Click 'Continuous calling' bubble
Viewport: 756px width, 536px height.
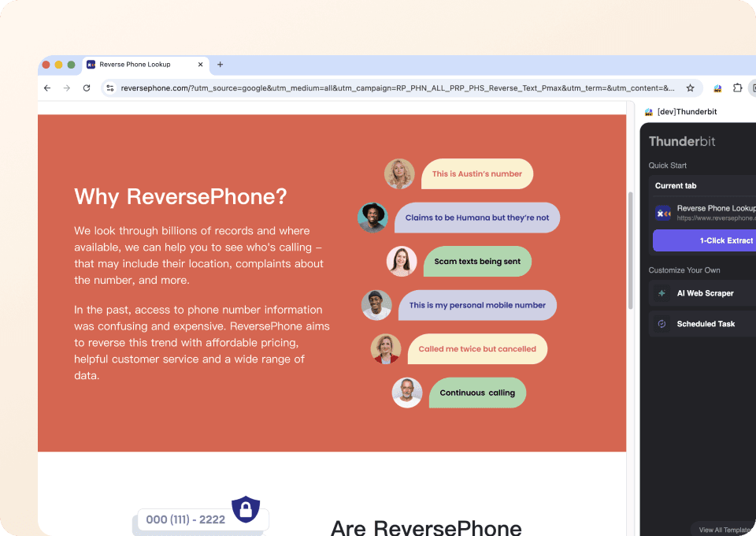(x=477, y=393)
